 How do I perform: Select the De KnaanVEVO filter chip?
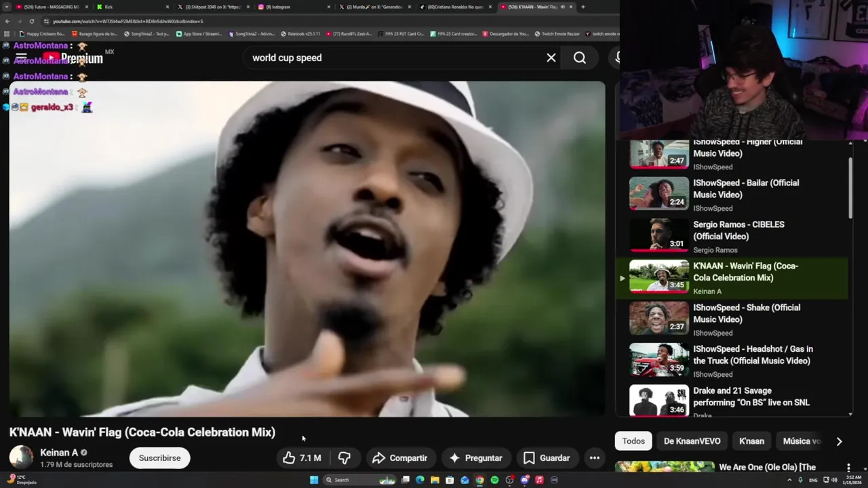(692, 441)
